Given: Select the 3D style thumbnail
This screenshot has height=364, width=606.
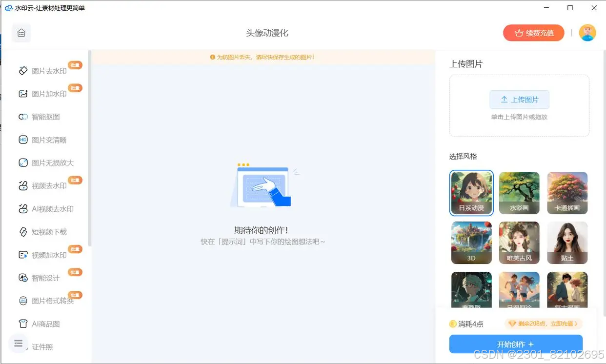Looking at the screenshot, I should [x=471, y=243].
